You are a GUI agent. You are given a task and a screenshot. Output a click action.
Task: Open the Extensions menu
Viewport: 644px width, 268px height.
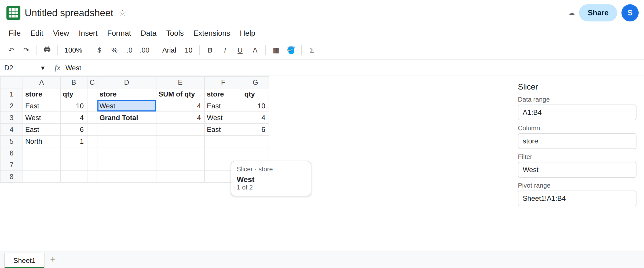click(x=212, y=33)
